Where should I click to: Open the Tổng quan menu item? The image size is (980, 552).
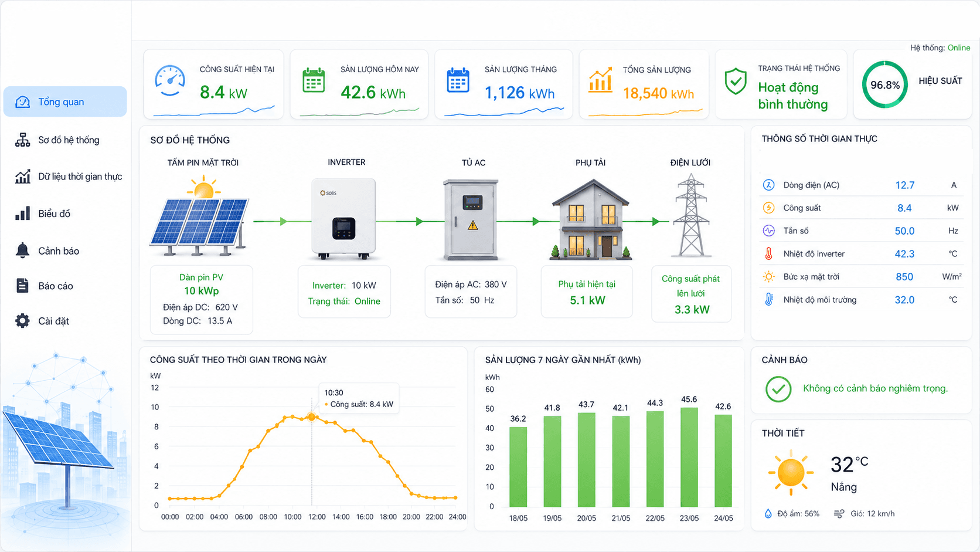coord(65,101)
